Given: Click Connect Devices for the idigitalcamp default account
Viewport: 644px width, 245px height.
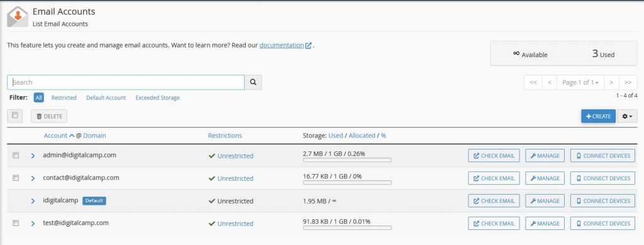Looking at the screenshot, I should coord(602,201).
